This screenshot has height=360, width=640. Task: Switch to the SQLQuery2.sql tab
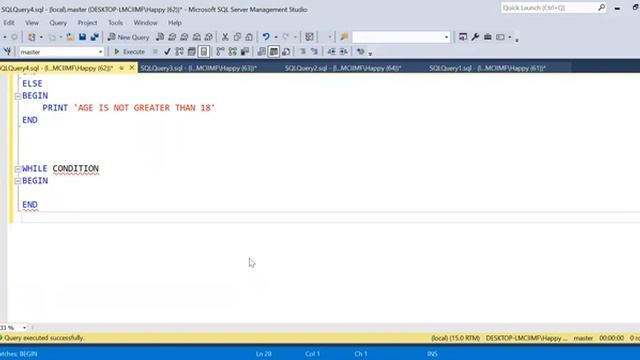point(343,68)
